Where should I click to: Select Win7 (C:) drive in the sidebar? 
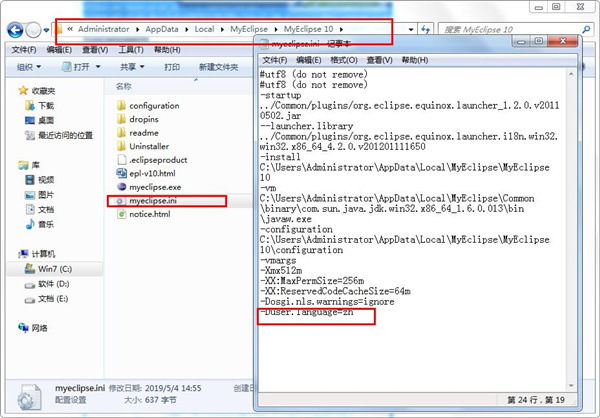(55, 269)
